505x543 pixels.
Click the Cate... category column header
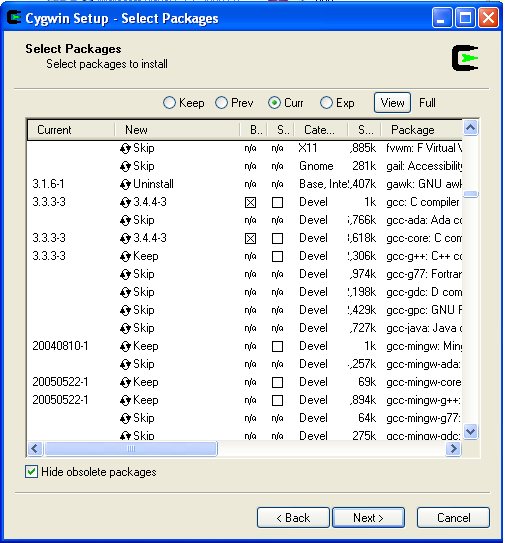(321, 130)
